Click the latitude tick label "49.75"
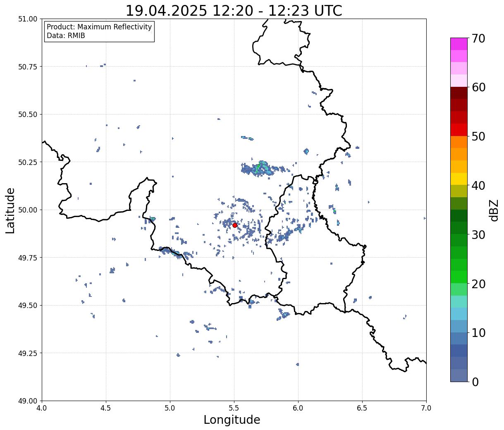504x430 pixels. click(x=28, y=258)
